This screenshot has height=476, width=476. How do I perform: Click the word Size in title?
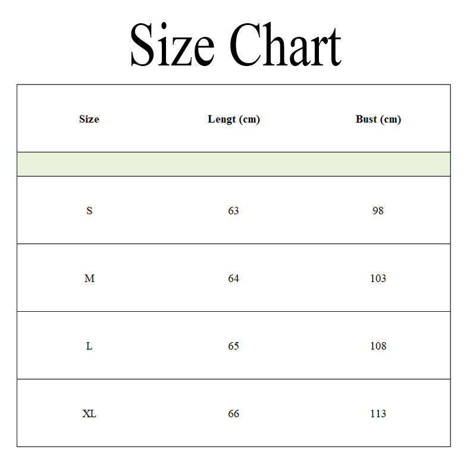(x=172, y=44)
